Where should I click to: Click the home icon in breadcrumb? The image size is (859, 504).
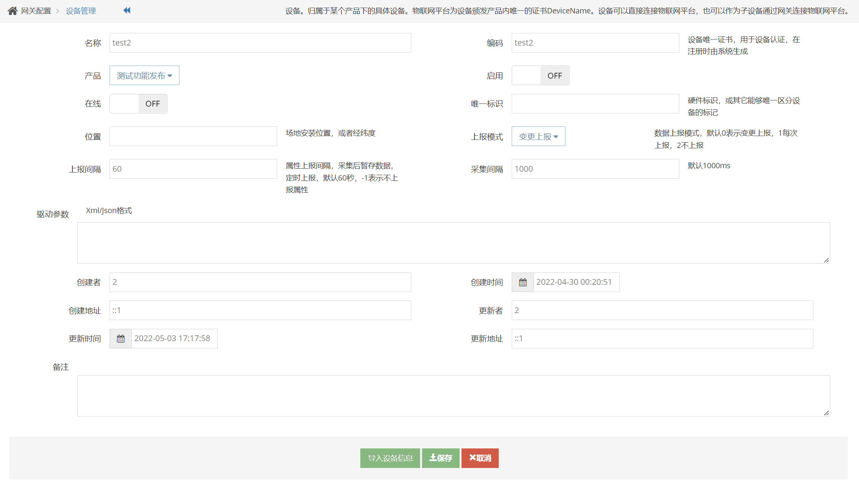tap(13, 11)
